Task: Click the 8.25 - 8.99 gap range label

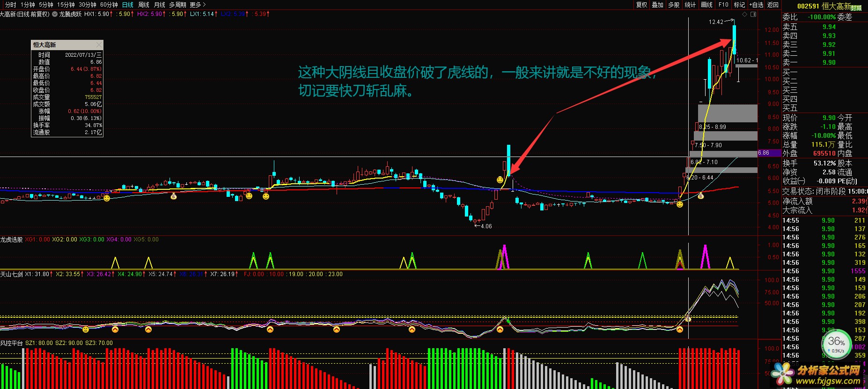Action: [x=713, y=127]
